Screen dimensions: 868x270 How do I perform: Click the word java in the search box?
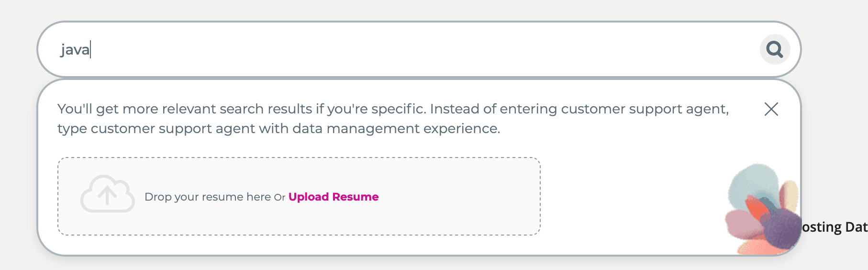click(75, 50)
